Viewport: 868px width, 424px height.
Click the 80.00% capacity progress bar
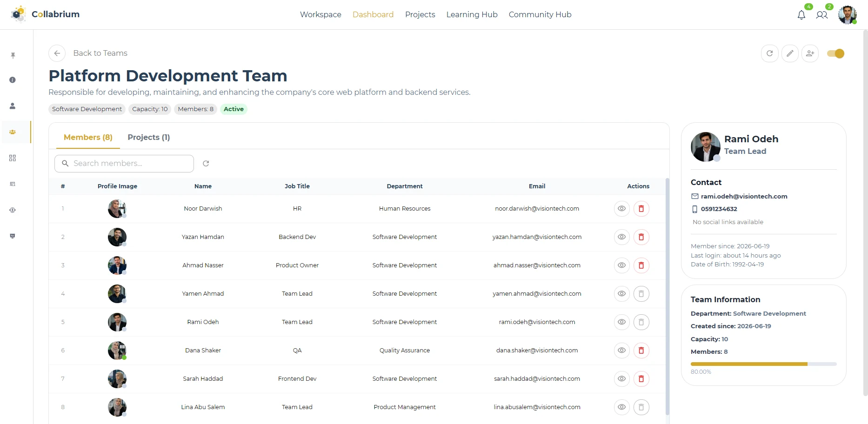tap(763, 364)
